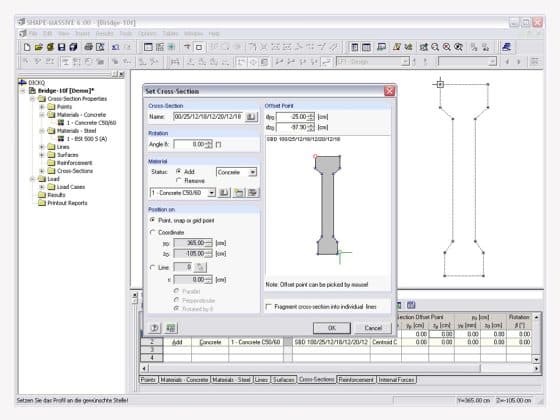Image resolution: width=560 pixels, height=420 pixels.
Task: Open the 1 - Concrete C50/60 dropdown
Action: coord(211,193)
